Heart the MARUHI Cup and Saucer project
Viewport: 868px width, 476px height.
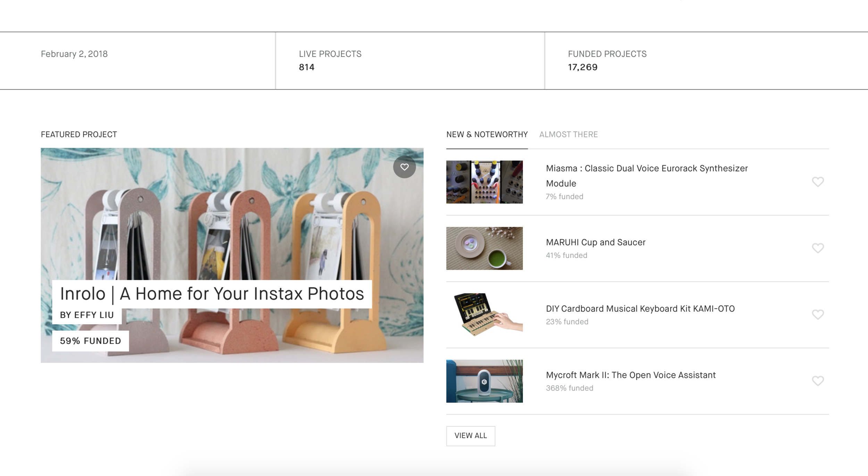coord(818,248)
